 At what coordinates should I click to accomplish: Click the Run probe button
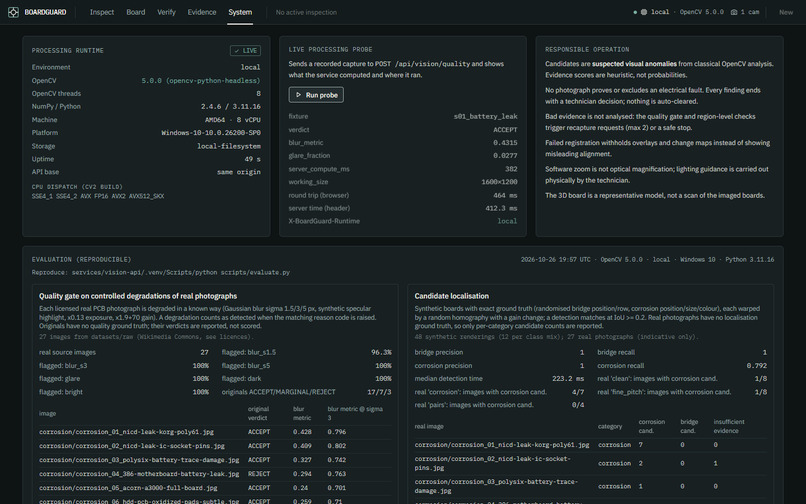click(316, 95)
